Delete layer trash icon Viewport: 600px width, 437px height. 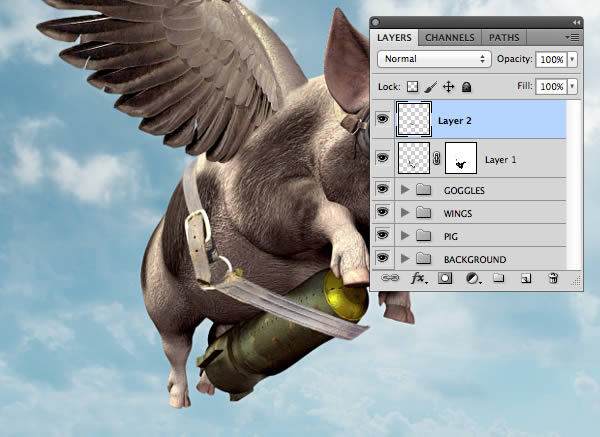coord(553,278)
